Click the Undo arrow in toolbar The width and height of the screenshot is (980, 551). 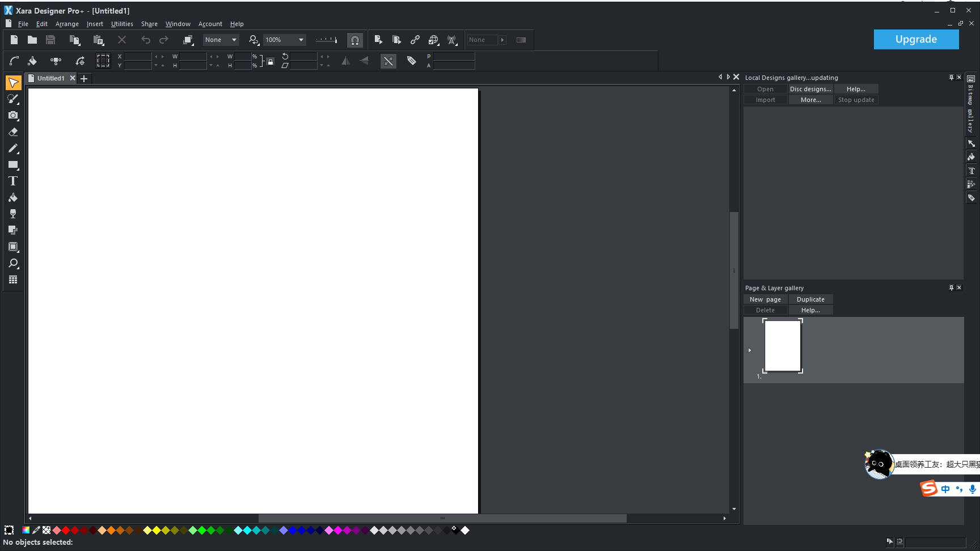pyautogui.click(x=146, y=40)
